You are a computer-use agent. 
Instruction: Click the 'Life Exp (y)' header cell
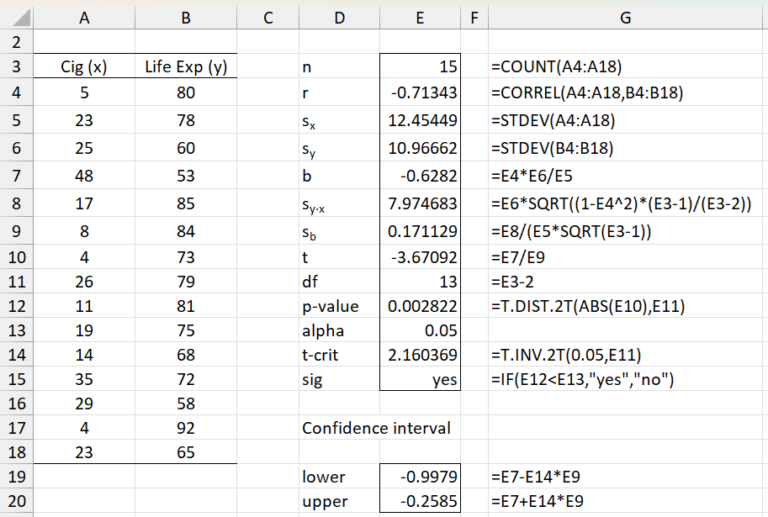click(186, 67)
